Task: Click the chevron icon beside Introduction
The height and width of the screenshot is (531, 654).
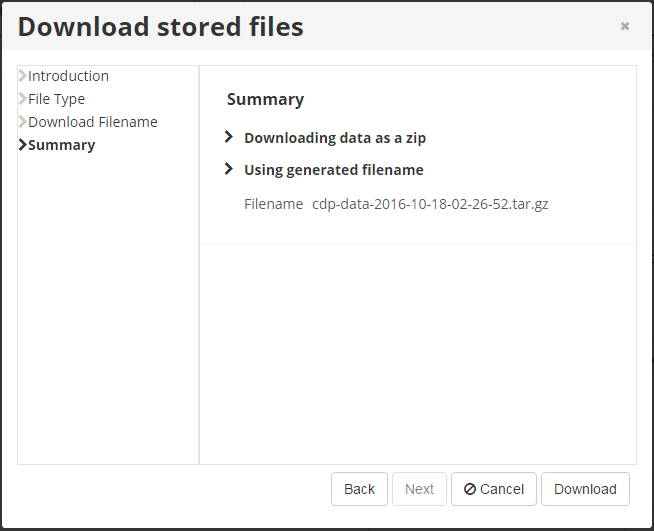Action: pyautogui.click(x=23, y=76)
